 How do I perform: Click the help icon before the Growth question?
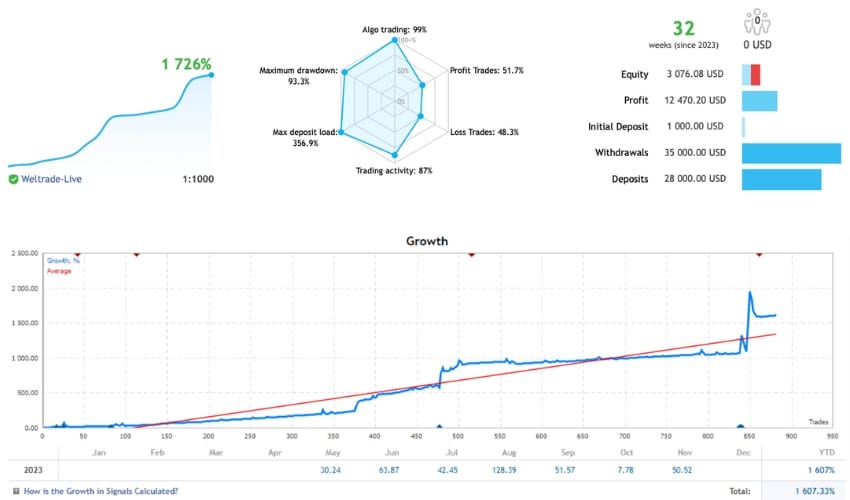[12, 490]
